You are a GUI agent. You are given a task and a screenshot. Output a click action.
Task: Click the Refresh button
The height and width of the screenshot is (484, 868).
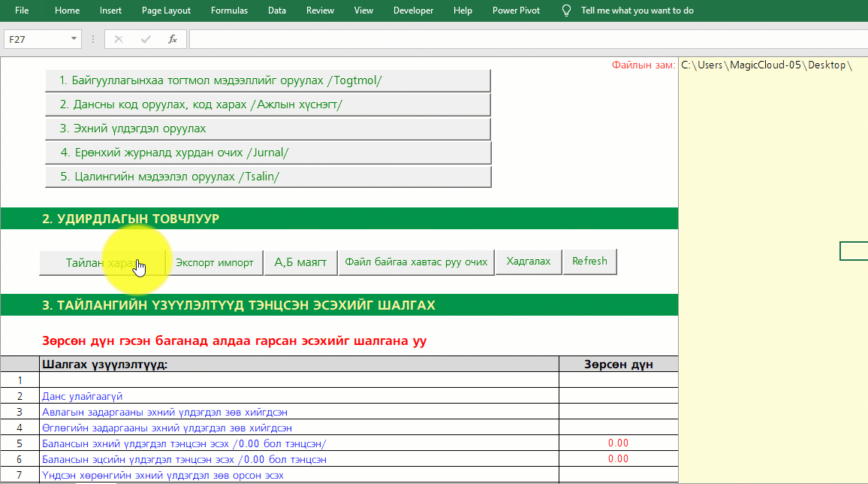(589, 262)
